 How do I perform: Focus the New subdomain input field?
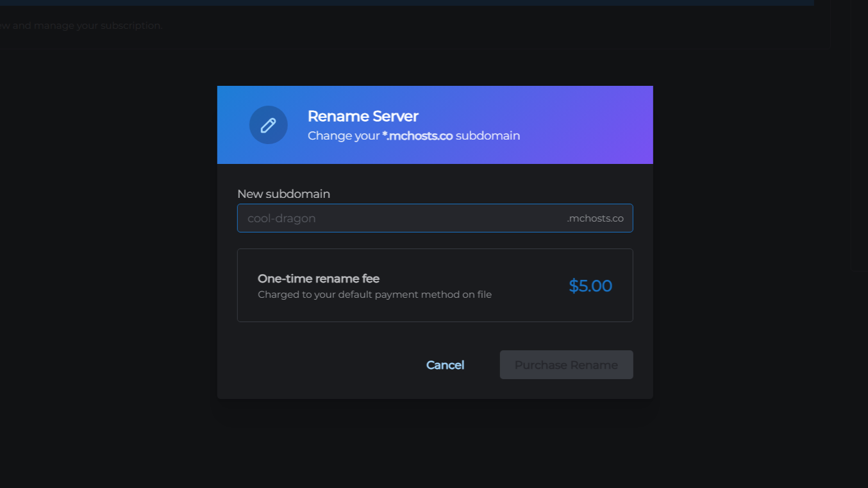[435, 218]
